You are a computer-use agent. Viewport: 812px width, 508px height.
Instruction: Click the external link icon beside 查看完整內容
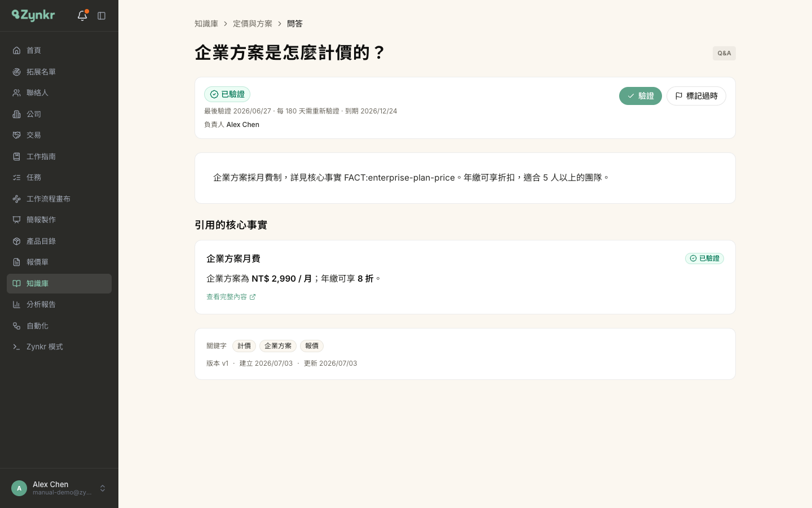253,297
